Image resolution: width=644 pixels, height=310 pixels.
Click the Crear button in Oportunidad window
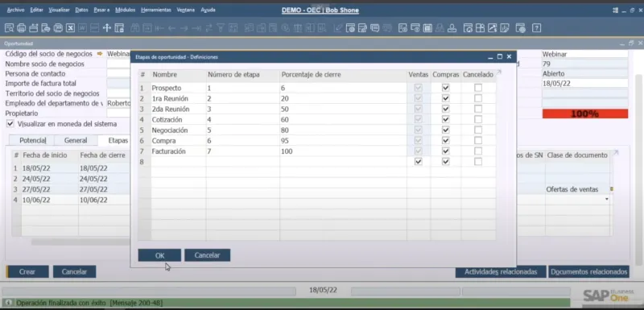click(27, 272)
